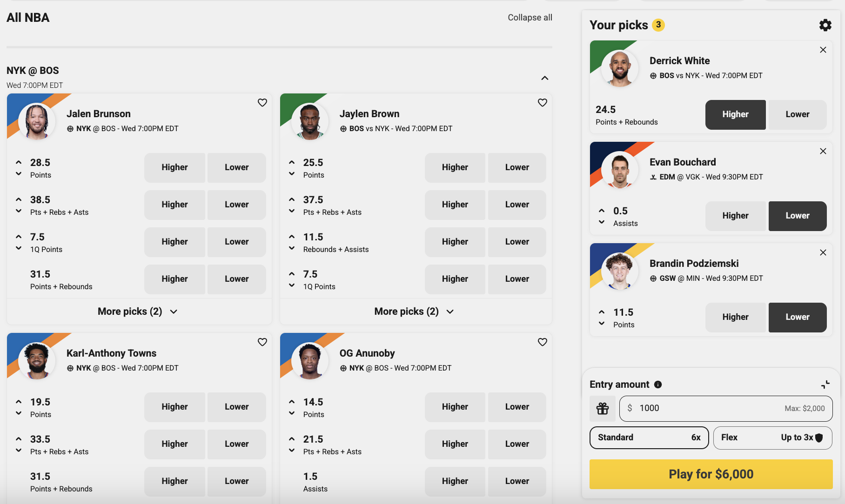The image size is (845, 504).
Task: Open Derrick White's photo in picks
Action: point(620,68)
